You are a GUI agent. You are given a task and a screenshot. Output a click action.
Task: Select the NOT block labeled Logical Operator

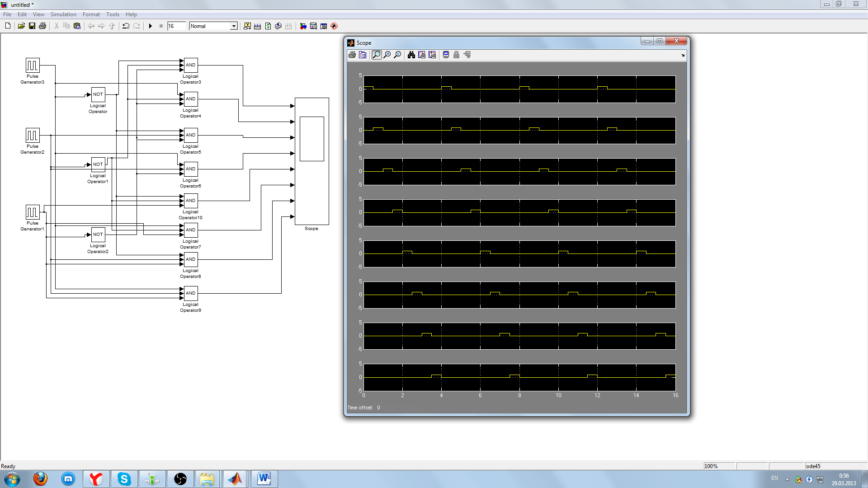tap(98, 94)
